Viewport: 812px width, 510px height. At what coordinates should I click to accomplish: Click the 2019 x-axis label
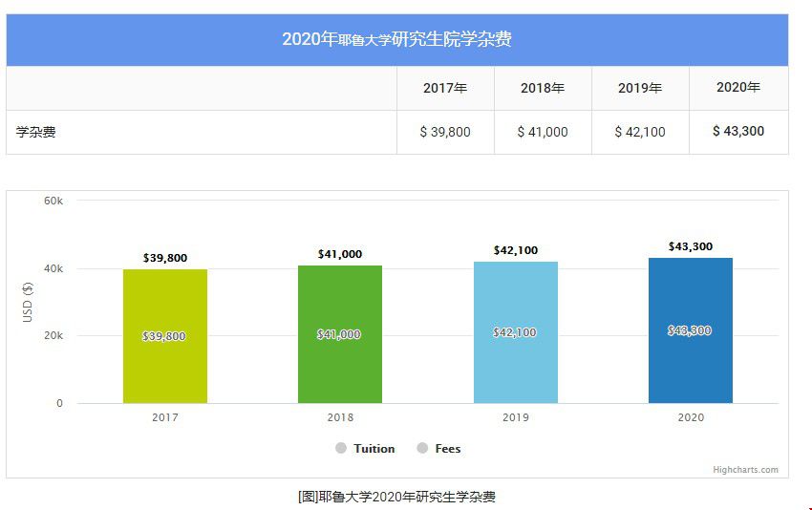coord(516,417)
